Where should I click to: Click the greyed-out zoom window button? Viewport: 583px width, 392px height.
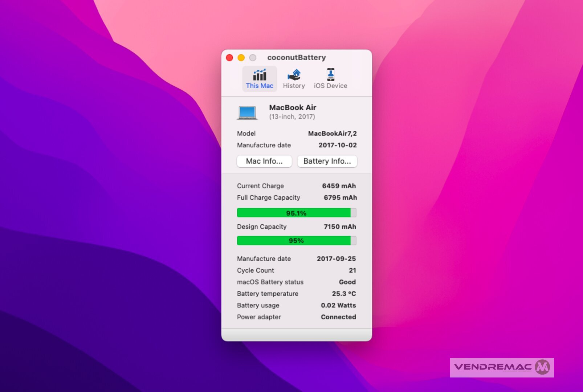(x=253, y=58)
